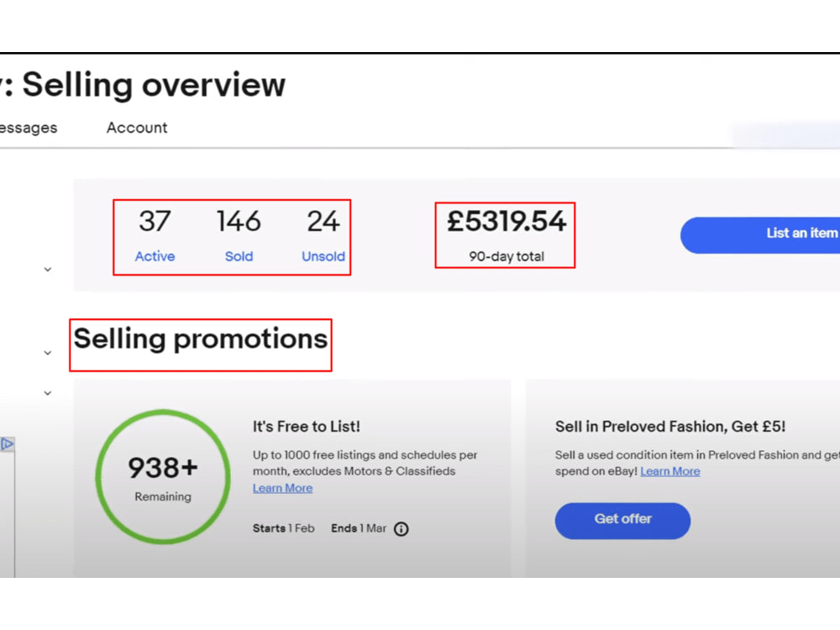The width and height of the screenshot is (840, 630).
Task: Click the £5319.54 90-day total
Action: click(x=507, y=236)
